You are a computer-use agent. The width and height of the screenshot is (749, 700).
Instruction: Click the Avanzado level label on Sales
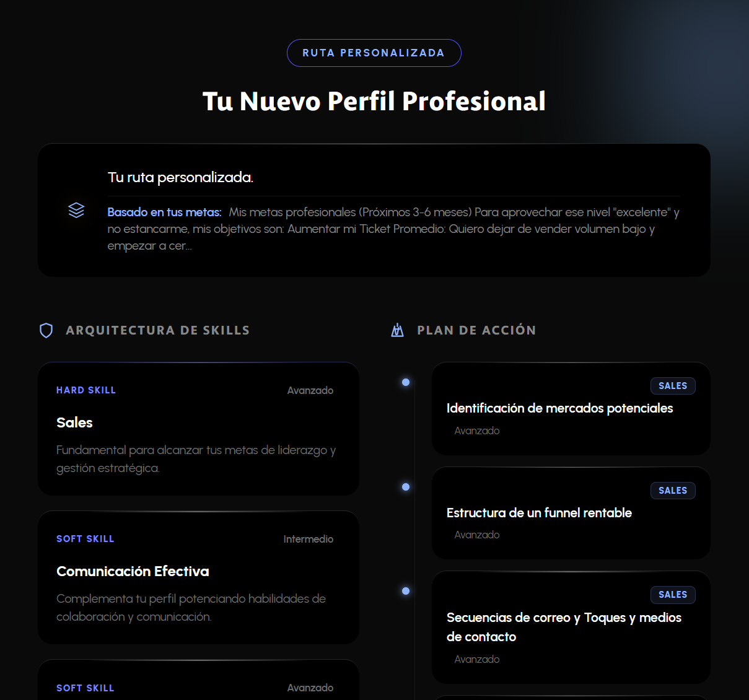click(310, 390)
